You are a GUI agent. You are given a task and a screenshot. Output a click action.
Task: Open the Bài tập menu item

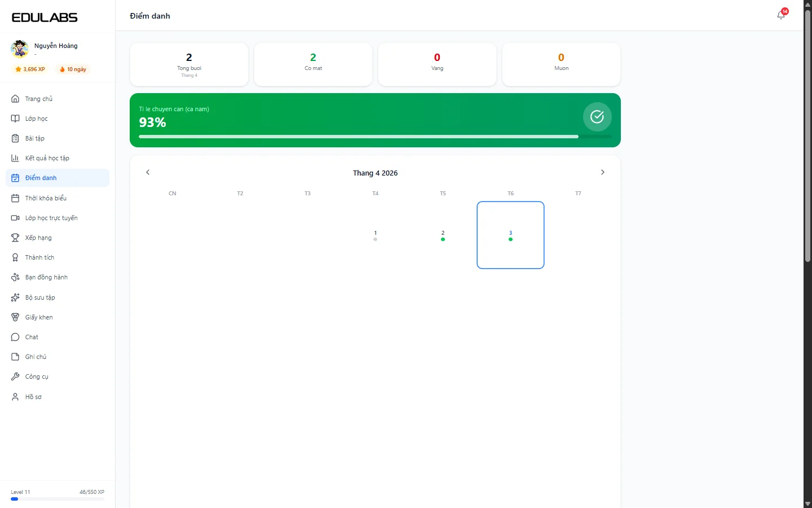58,138
